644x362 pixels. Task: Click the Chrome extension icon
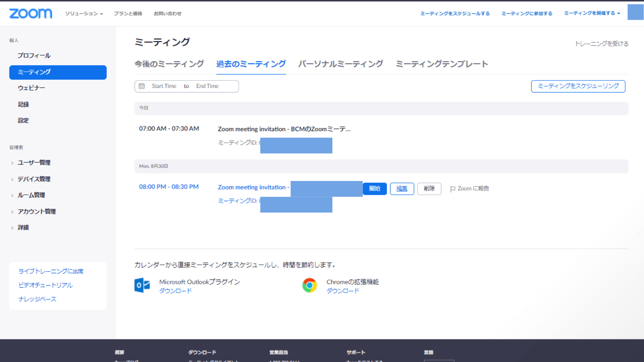pos(309,285)
